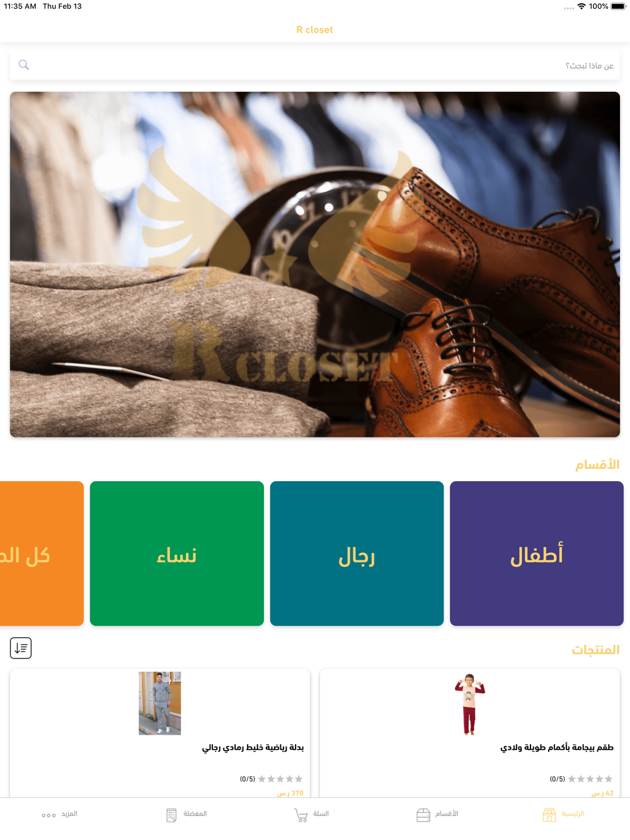This screenshot has width=630, height=840.
Task: Tap the search magnifier icon
Action: tap(24, 65)
